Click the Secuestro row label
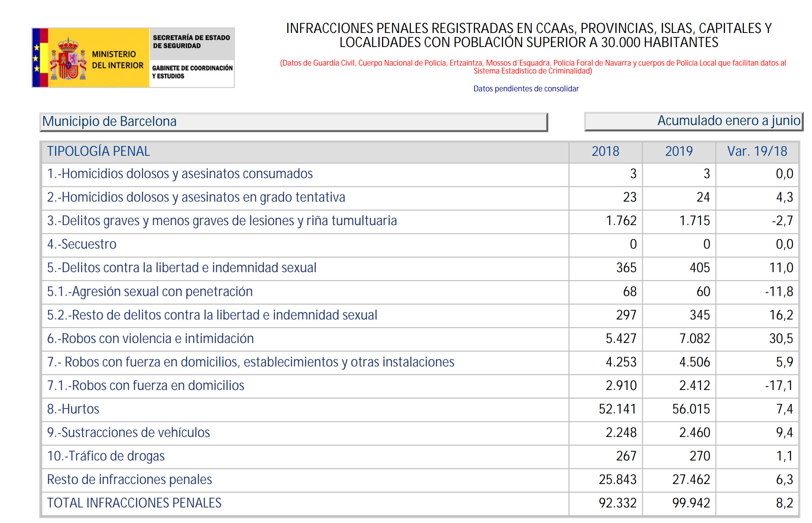This screenshot has height=523, width=812. tap(81, 244)
